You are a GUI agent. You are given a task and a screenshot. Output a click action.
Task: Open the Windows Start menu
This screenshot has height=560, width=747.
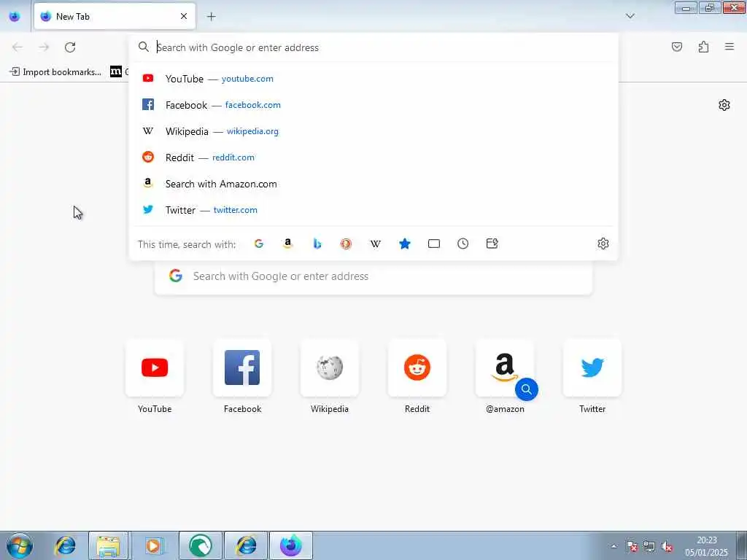20,545
